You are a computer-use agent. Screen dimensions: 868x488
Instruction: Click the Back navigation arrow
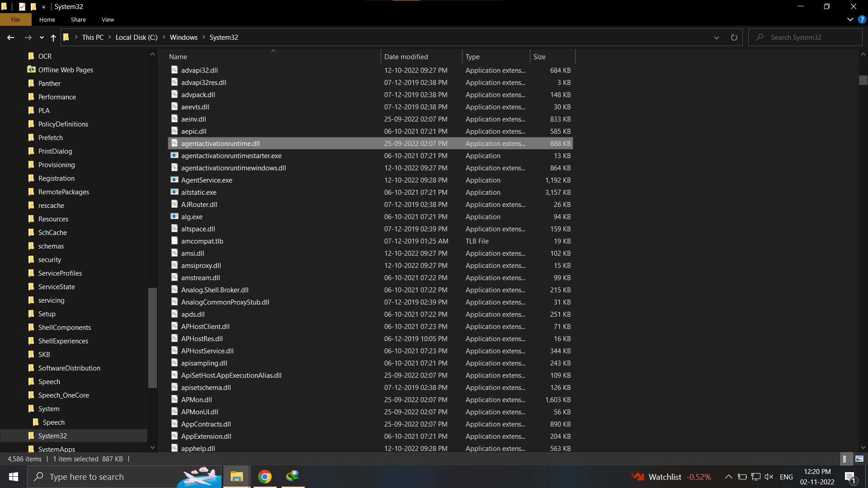[x=11, y=38]
